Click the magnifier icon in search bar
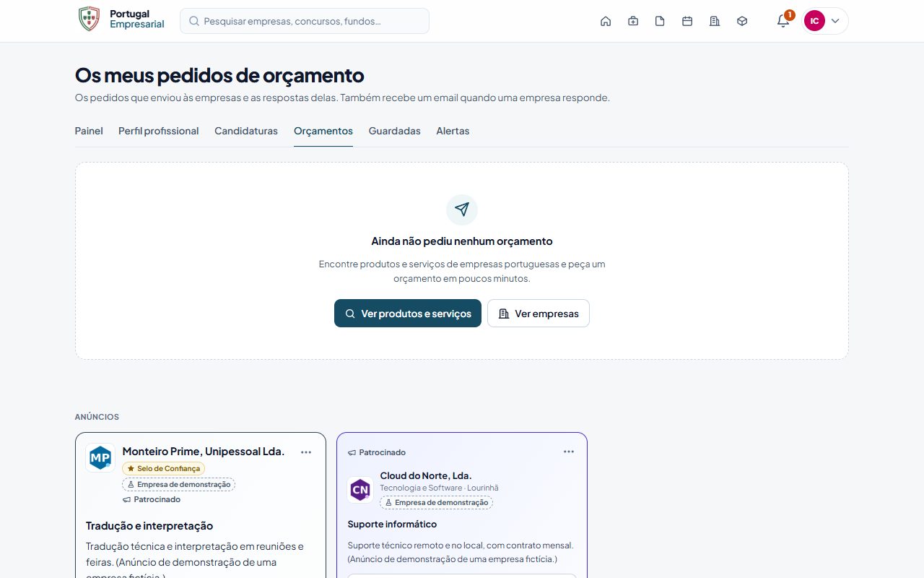The width and height of the screenshot is (924, 578). point(194,21)
